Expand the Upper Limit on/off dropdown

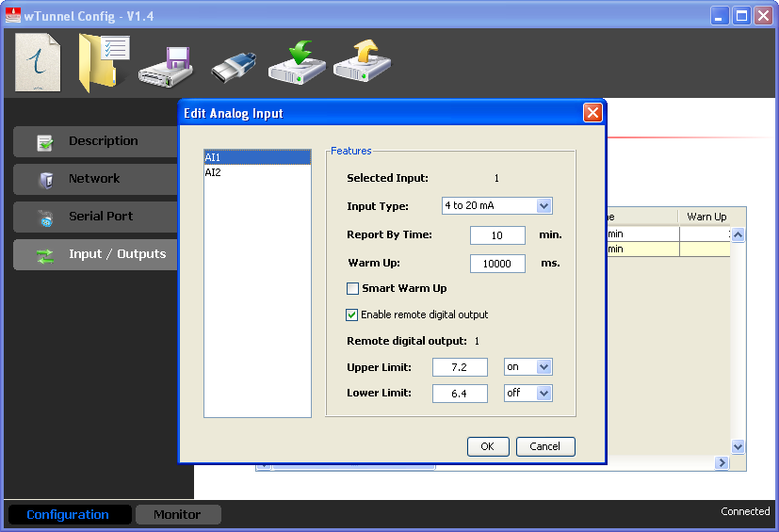(544, 367)
